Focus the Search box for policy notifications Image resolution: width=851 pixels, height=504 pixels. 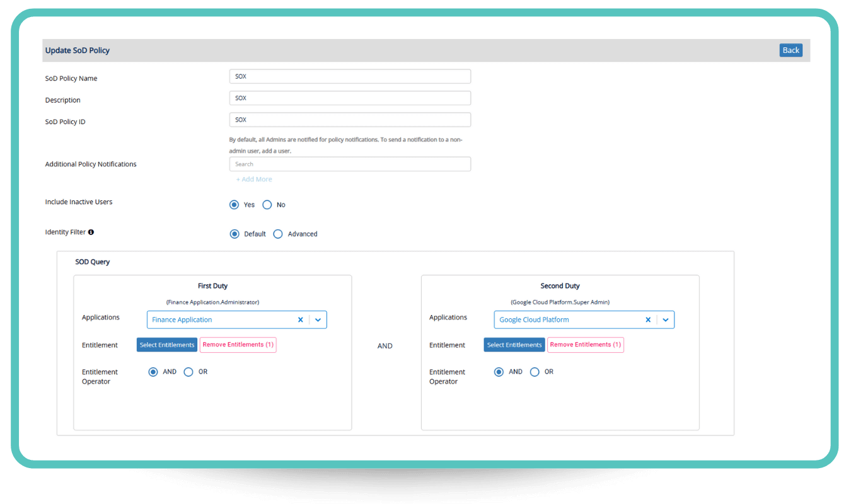pyautogui.click(x=350, y=164)
